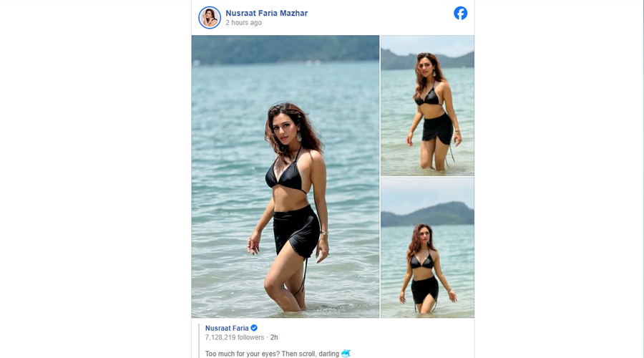The width and height of the screenshot is (644, 358).
Task: Click the 7,128,219 followers text
Action: point(236,337)
